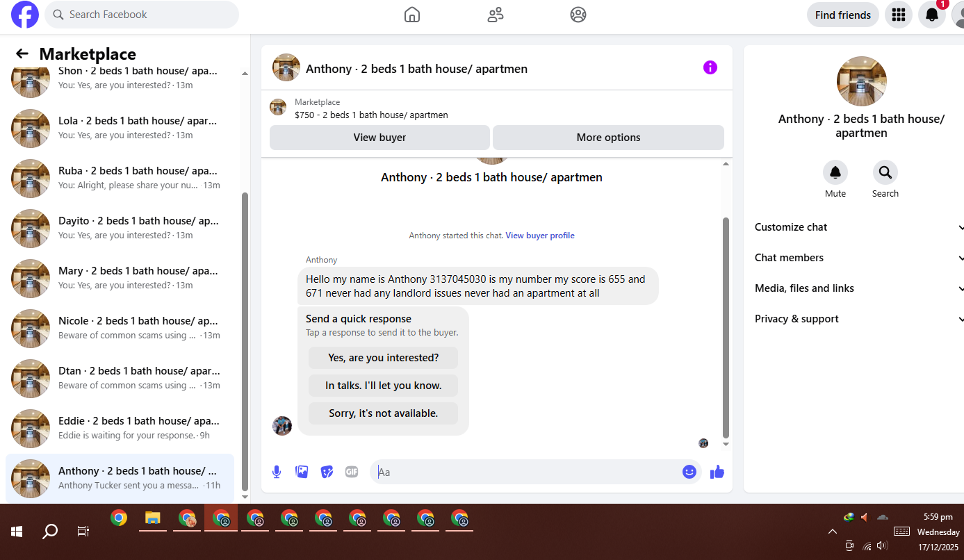Send quick reply 'Yes, are you interested?'
Screen dimensions: 964x560
coord(383,358)
